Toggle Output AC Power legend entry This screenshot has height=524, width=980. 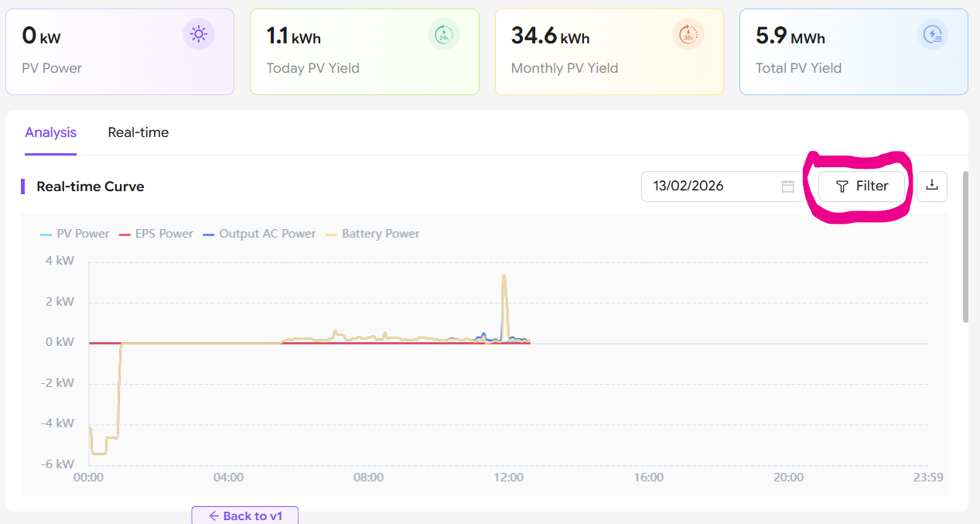click(x=259, y=234)
